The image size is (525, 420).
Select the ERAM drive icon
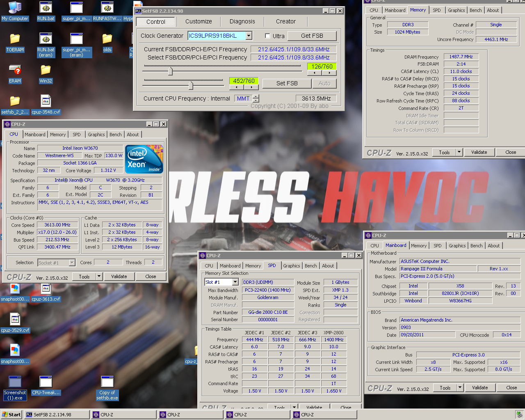point(15,73)
